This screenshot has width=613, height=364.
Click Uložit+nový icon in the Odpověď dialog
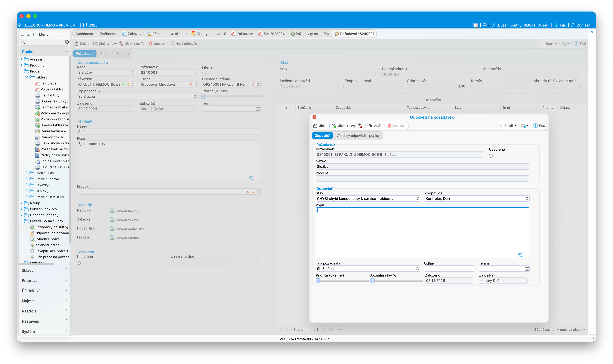coord(334,126)
